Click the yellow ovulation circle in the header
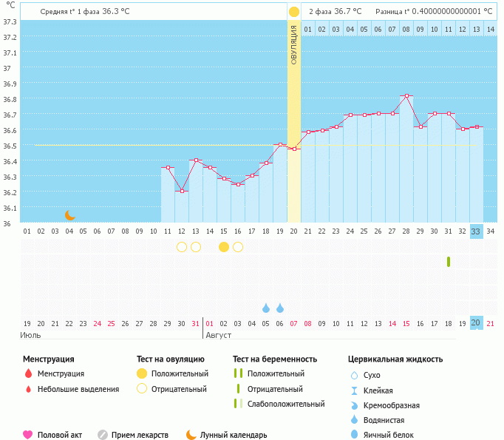Image resolution: width=504 pixels, height=440 pixels. pyautogui.click(x=294, y=12)
